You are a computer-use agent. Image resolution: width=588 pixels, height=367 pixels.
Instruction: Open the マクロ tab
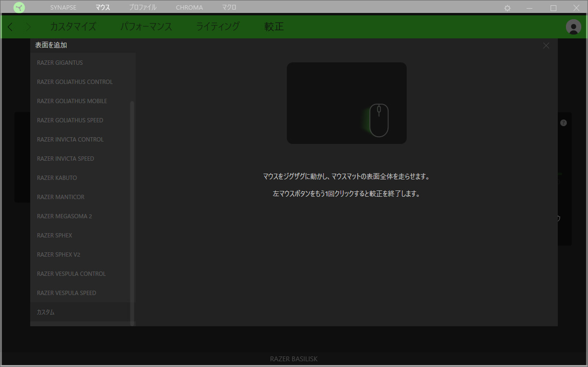point(229,8)
